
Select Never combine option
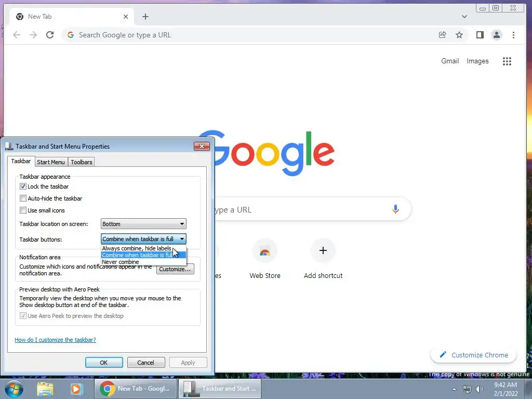click(143, 262)
